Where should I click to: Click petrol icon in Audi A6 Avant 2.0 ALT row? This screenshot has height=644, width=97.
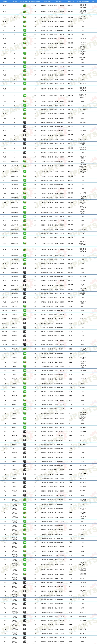pyautogui.click(x=25, y=185)
